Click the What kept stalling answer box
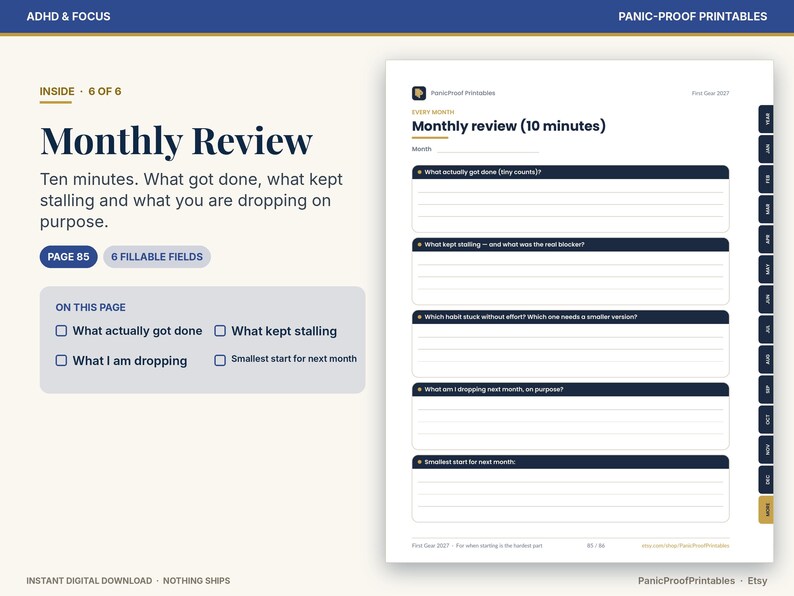 point(571,278)
